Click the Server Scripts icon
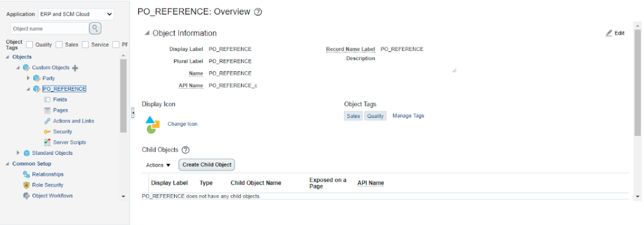This screenshot has width=644, height=225. tap(47, 142)
